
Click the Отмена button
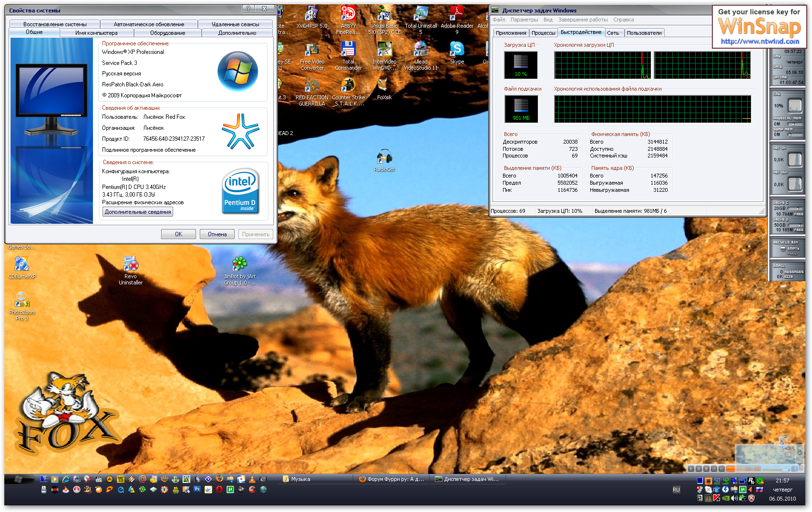click(217, 234)
